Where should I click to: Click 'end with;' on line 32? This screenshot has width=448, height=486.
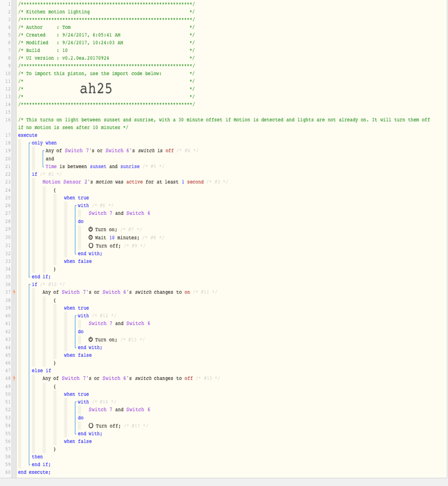pos(90,254)
